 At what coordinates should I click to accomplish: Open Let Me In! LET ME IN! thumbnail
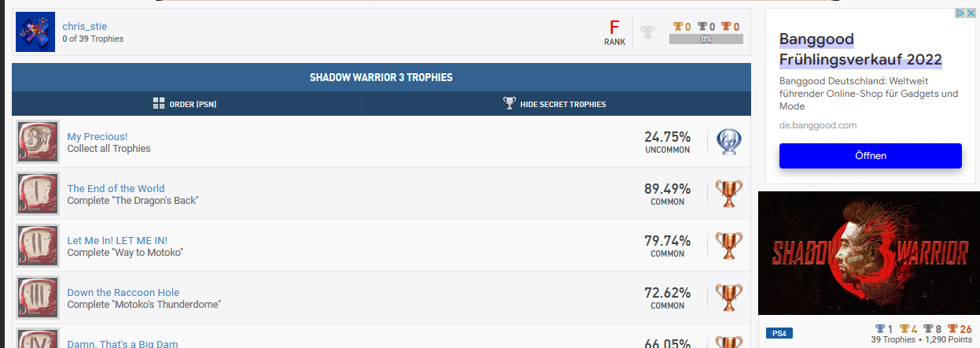[x=38, y=246]
